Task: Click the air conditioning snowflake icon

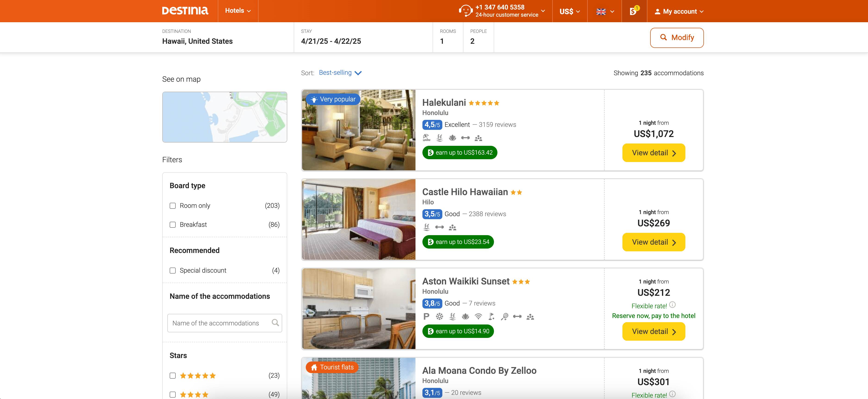Action: click(x=439, y=316)
